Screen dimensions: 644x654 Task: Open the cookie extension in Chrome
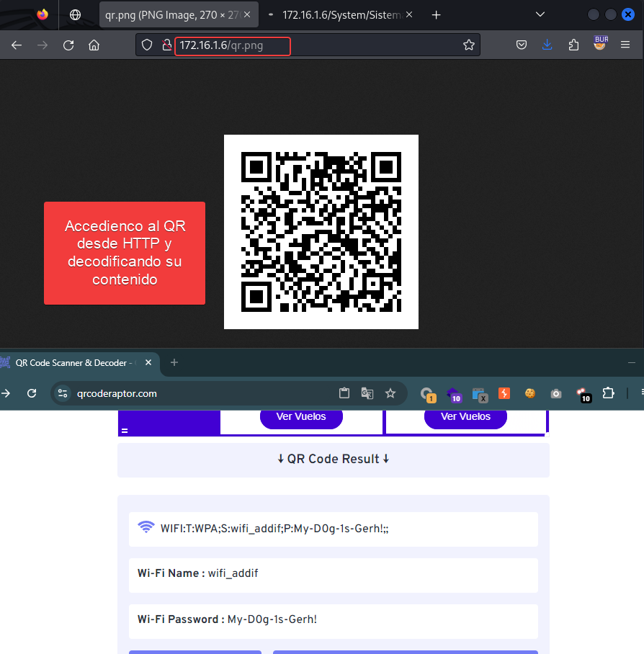click(x=530, y=393)
